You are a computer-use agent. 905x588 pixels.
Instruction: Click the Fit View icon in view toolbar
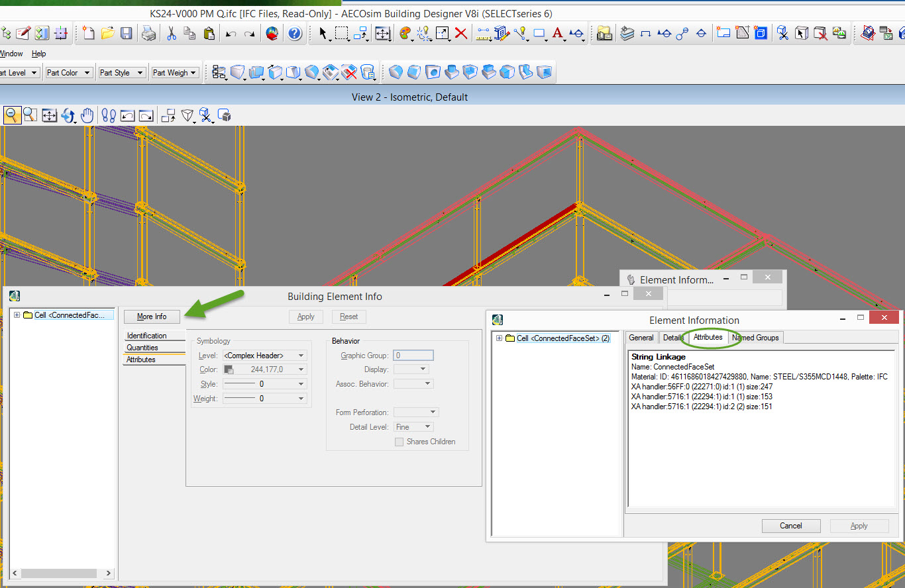50,115
